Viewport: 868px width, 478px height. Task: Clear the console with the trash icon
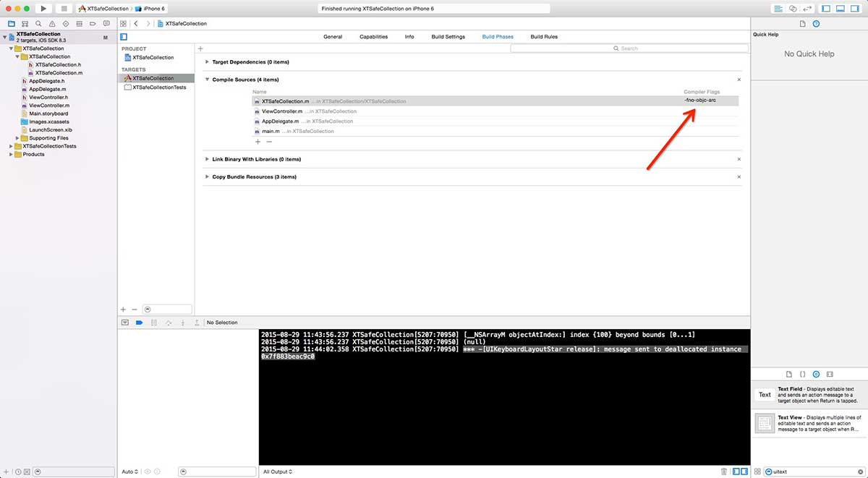point(724,471)
